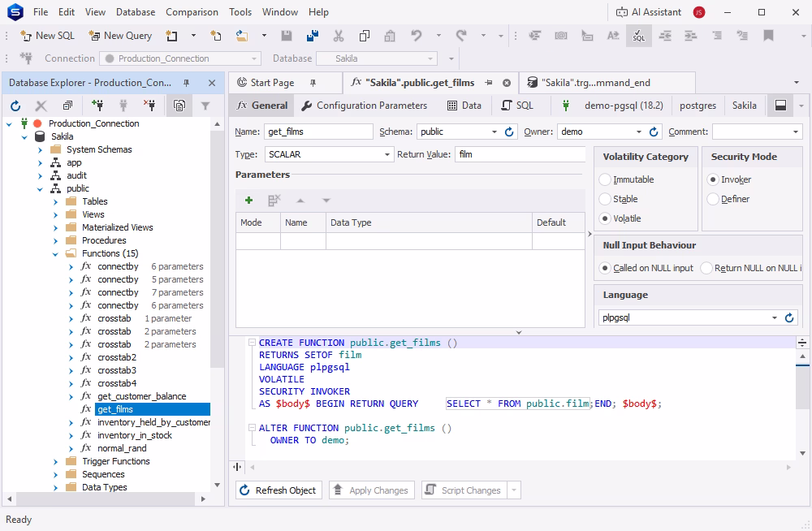812x531 pixels.
Task: Click the Paste clipboard icon
Action: (390, 36)
